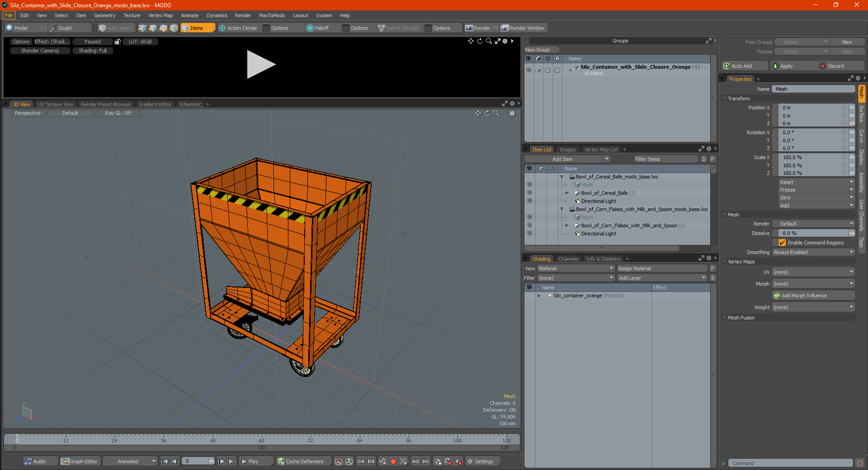Click the Assign Material button
The width and height of the screenshot is (868, 470).
tap(662, 268)
